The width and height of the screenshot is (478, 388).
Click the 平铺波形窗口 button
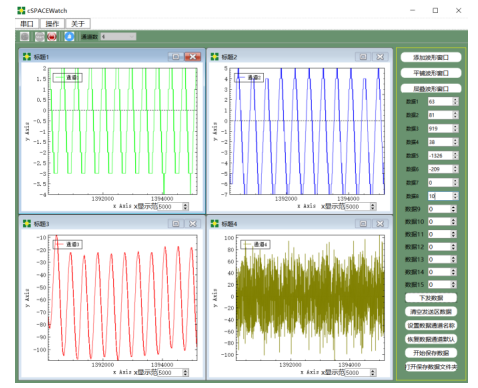(431, 73)
